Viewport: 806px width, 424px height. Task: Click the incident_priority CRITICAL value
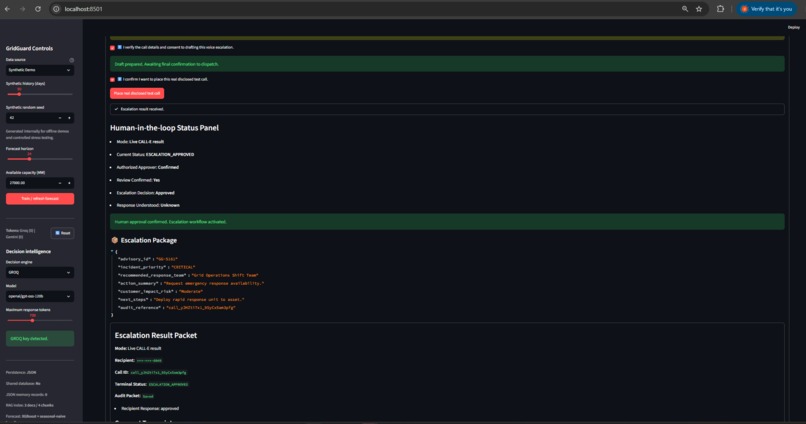coord(183,267)
